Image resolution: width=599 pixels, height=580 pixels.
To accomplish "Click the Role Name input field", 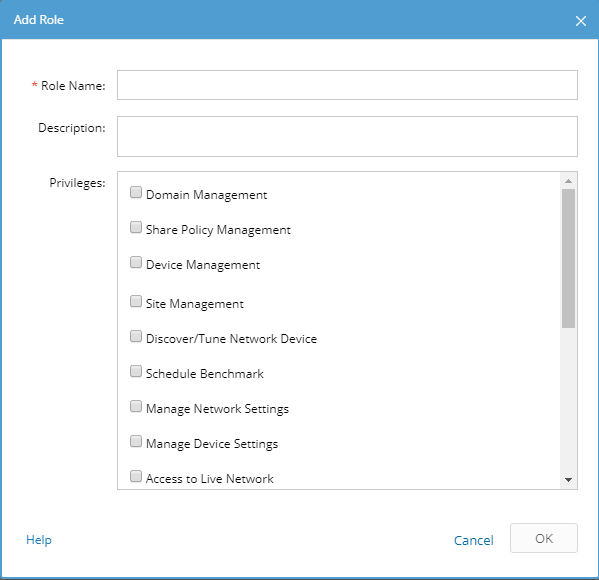I will [347, 85].
